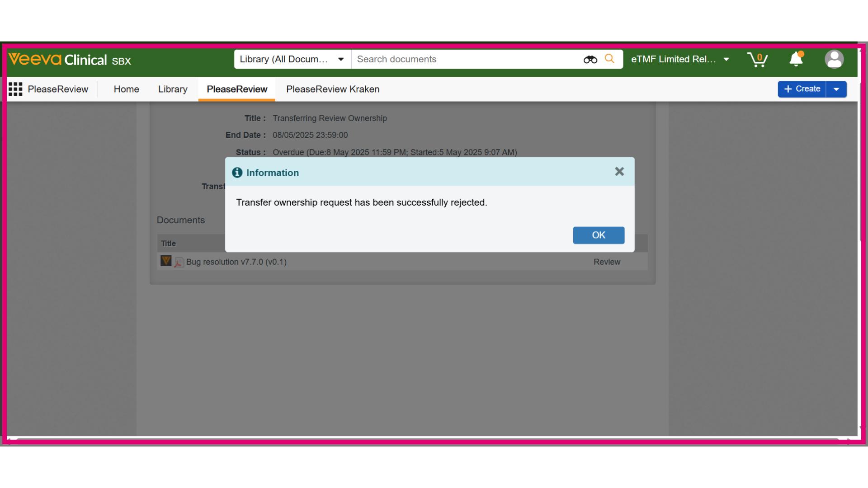The width and height of the screenshot is (868, 488).
Task: Open the binoculars advanced search icon
Action: (590, 59)
